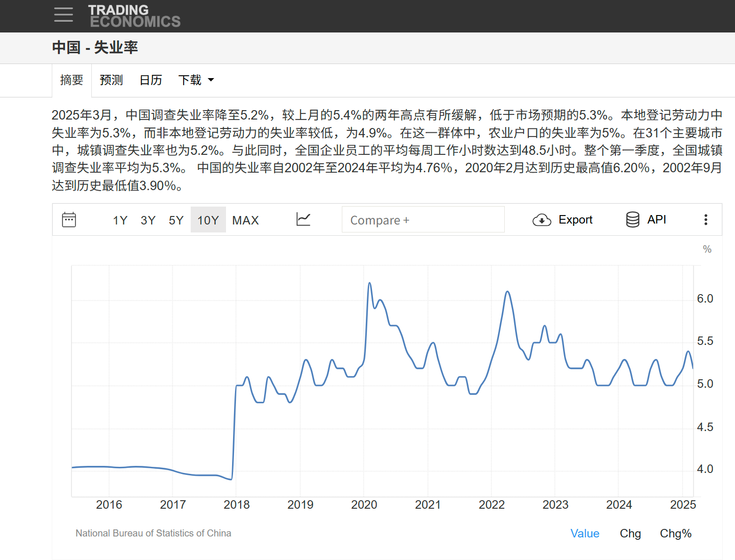Select the 1Y time range

(x=120, y=220)
